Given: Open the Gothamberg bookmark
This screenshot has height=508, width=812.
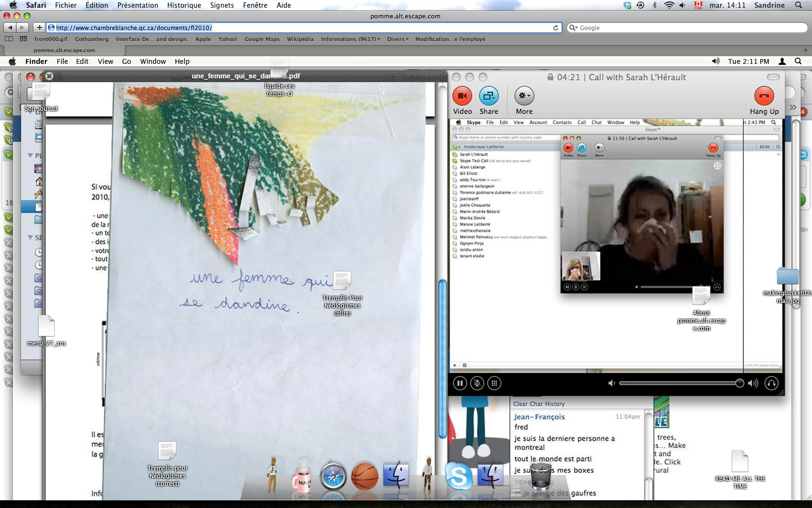Looking at the screenshot, I should tap(92, 39).
